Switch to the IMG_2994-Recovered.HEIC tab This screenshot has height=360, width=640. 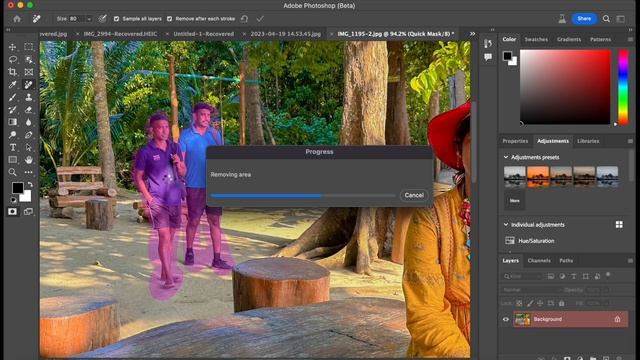[120, 34]
